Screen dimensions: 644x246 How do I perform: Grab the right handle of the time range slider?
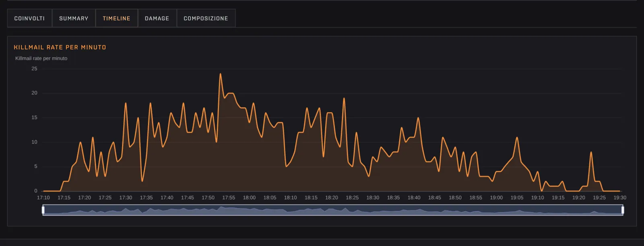coord(623,210)
